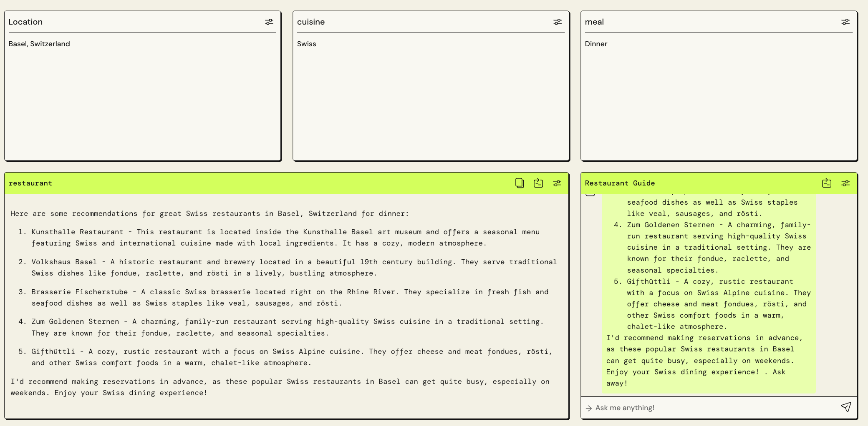Viewport: 868px width, 426px height.
Task: Send the chat message with the paper plane icon
Action: click(846, 407)
